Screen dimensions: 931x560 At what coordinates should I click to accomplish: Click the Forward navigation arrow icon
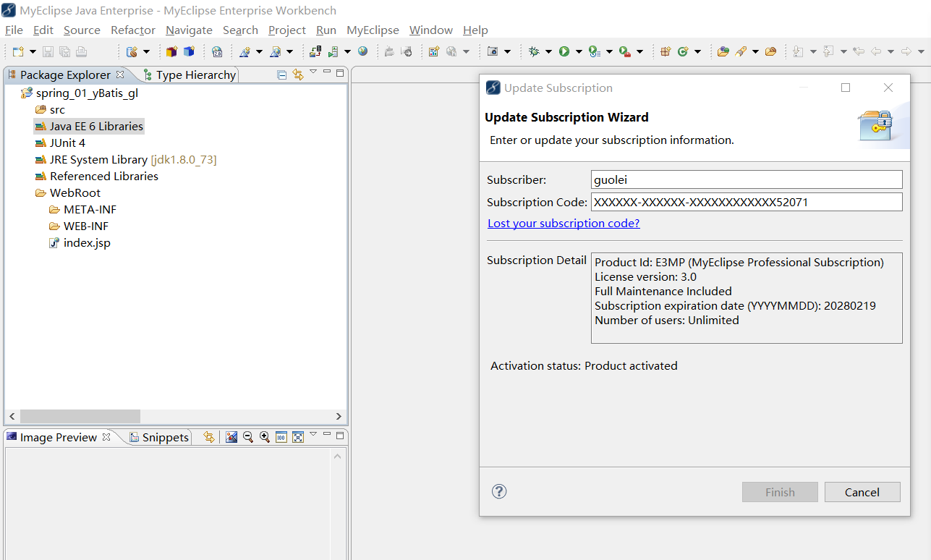coord(907,51)
